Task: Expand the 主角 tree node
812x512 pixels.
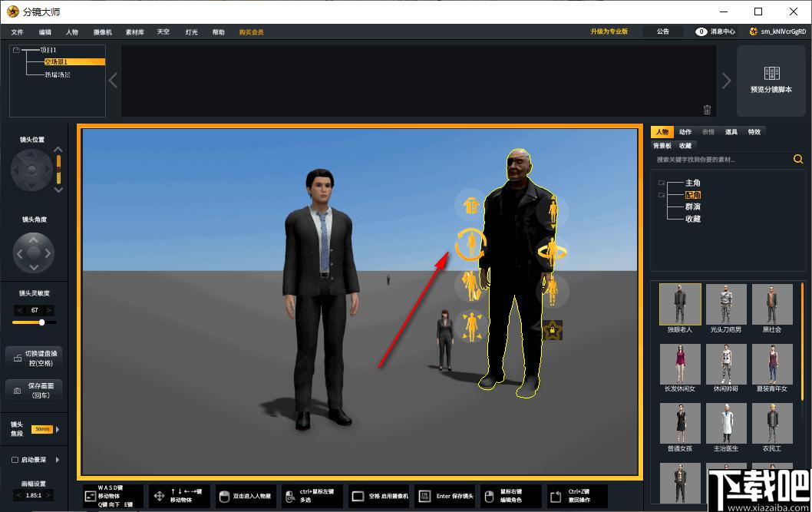Action: [662, 183]
